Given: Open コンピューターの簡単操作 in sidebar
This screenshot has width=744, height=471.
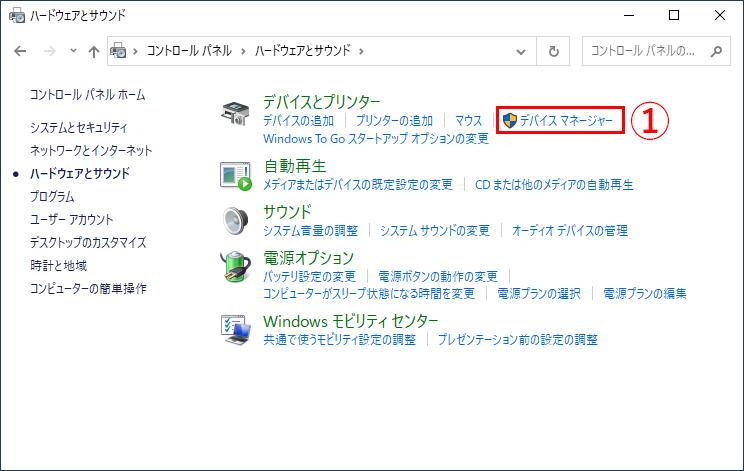Looking at the screenshot, I should [x=88, y=288].
